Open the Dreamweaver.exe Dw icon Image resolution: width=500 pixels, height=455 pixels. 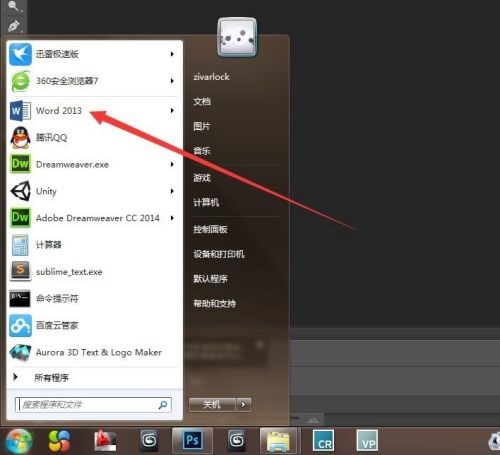pyautogui.click(x=20, y=164)
